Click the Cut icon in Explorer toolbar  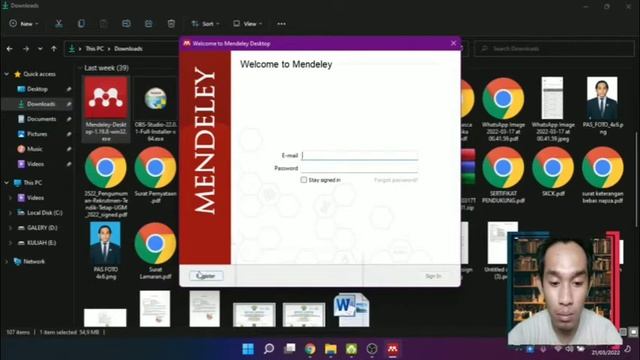(x=59, y=24)
